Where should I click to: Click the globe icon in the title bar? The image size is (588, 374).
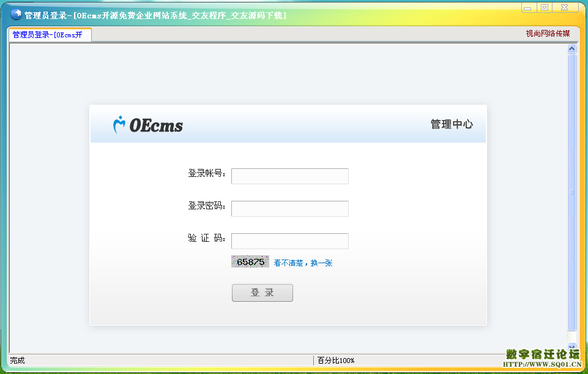tap(16, 14)
